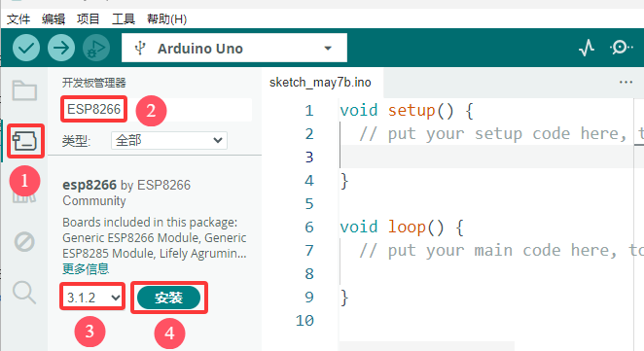Viewport: 644px width, 351px height.
Task: Click the "put your setup code here" comment
Action: 501,134
